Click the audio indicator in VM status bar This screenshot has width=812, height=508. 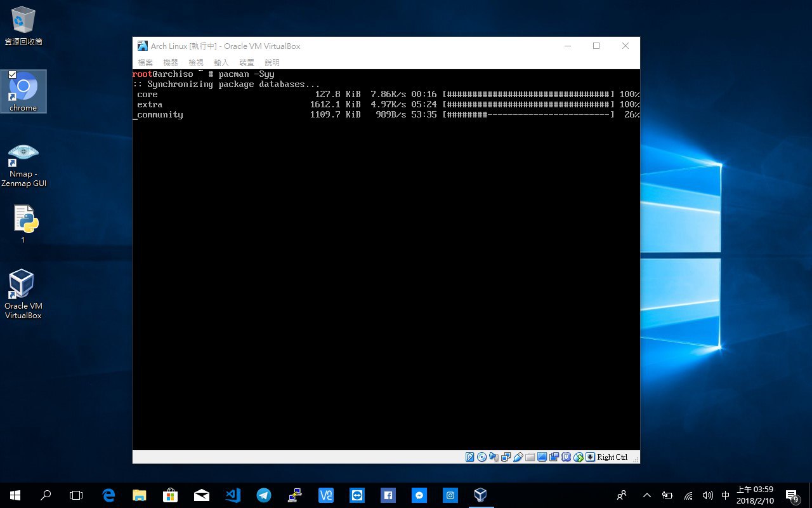(494, 457)
